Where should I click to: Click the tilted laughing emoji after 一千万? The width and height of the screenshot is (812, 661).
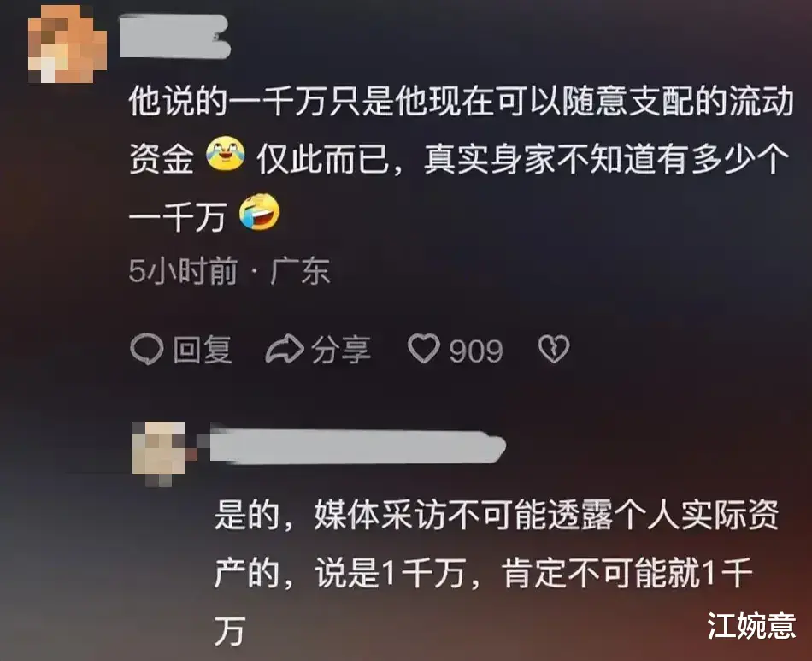260,212
